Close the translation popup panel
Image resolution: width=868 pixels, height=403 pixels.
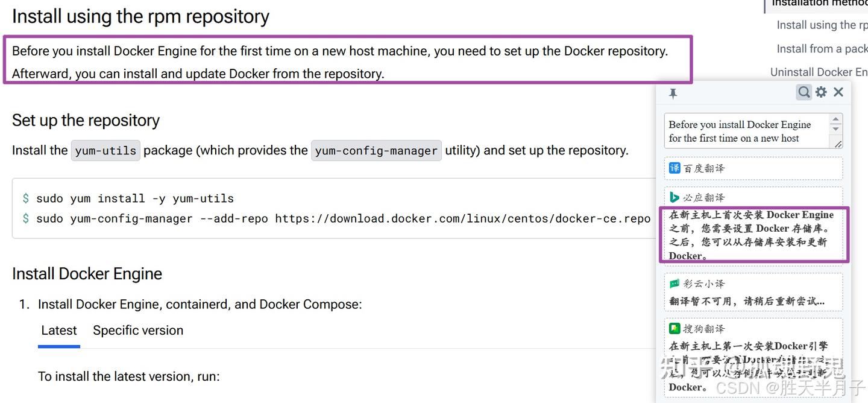pyautogui.click(x=838, y=92)
